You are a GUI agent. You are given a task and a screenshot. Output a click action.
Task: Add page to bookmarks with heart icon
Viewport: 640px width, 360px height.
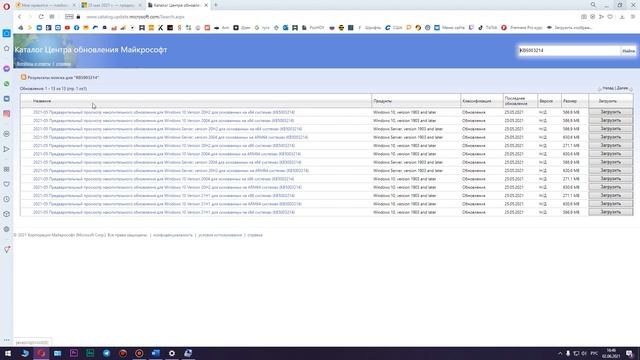(610, 17)
